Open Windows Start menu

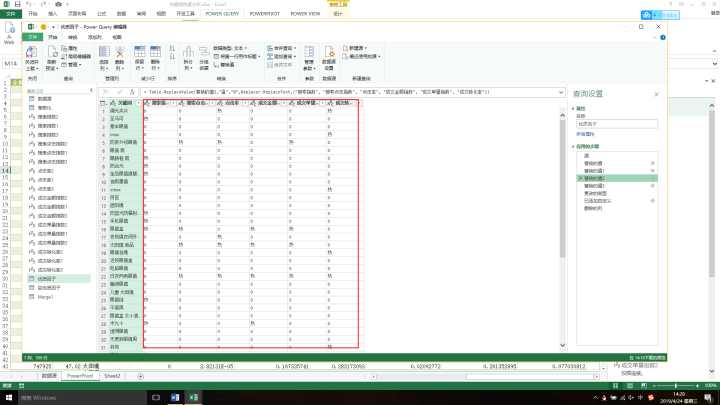click(9, 397)
